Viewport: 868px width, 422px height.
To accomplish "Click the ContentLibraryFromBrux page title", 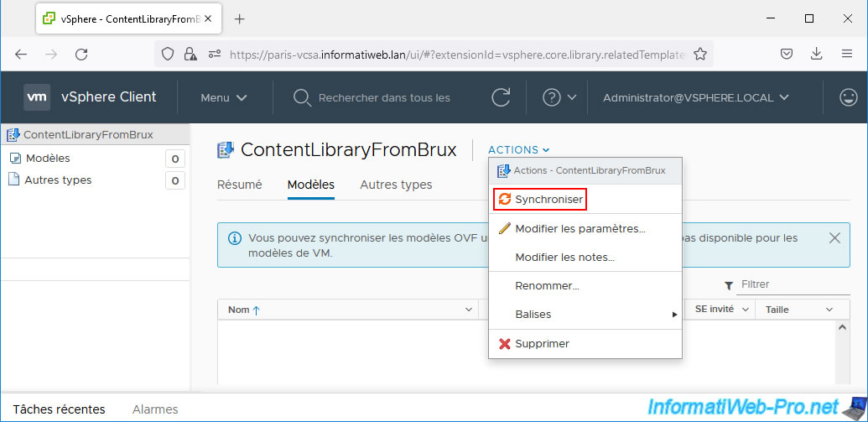I will tap(349, 149).
